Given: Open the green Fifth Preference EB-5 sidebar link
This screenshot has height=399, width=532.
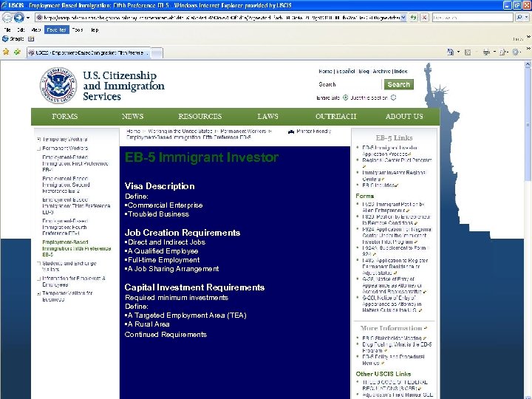Looking at the screenshot, I should (x=76, y=248).
